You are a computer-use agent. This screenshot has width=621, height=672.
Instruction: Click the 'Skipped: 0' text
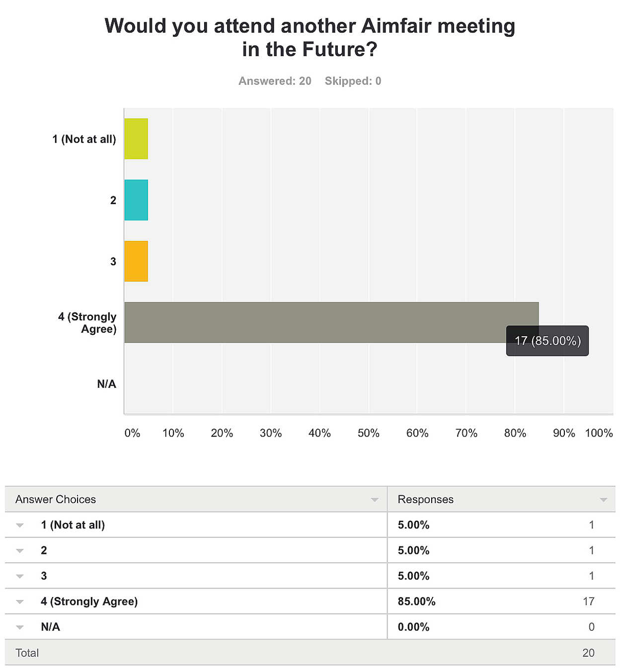pyautogui.click(x=353, y=81)
